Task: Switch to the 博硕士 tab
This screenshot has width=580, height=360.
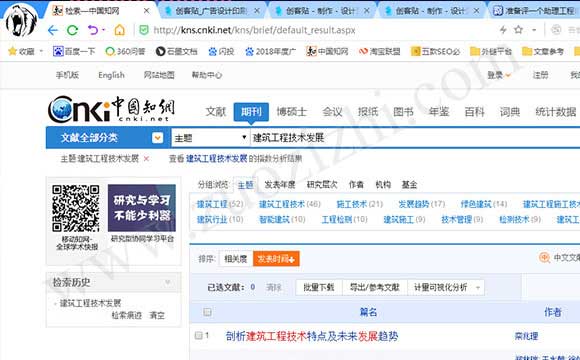Action: tap(291, 112)
